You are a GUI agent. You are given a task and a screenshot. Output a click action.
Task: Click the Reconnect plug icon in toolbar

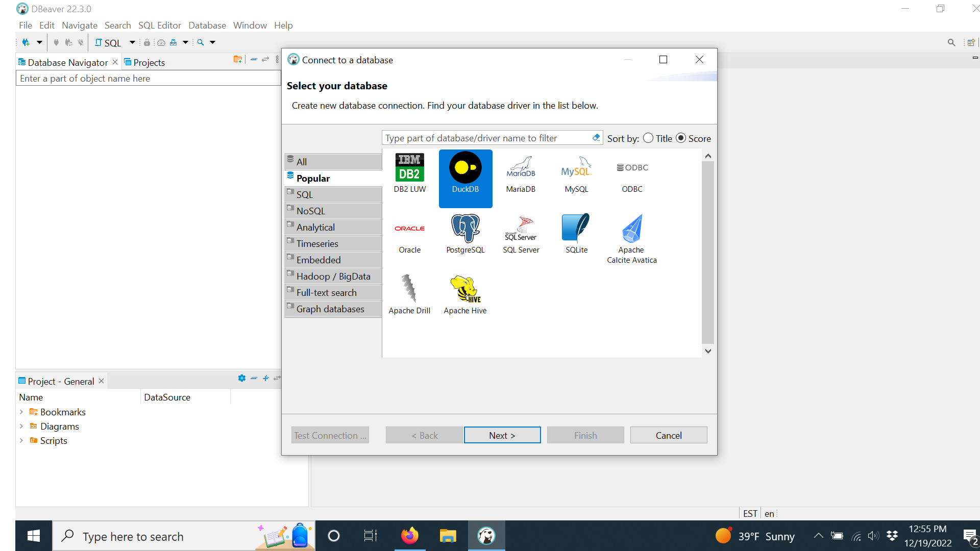coord(68,42)
